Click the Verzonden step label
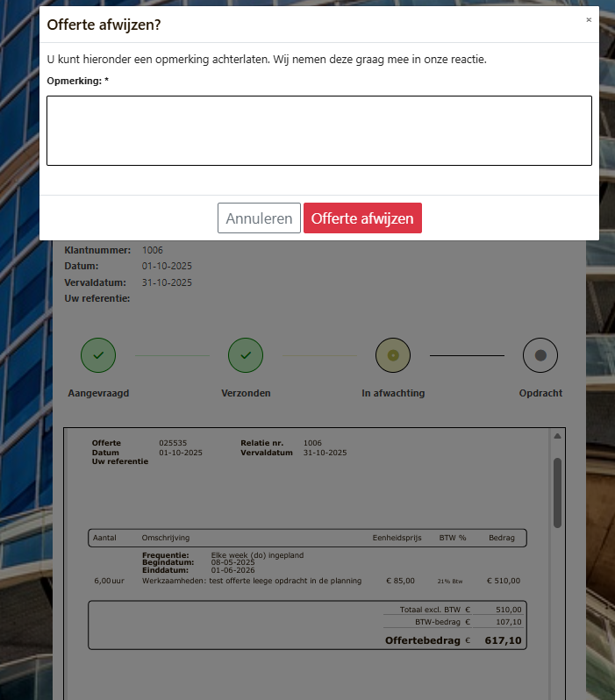 click(x=246, y=393)
